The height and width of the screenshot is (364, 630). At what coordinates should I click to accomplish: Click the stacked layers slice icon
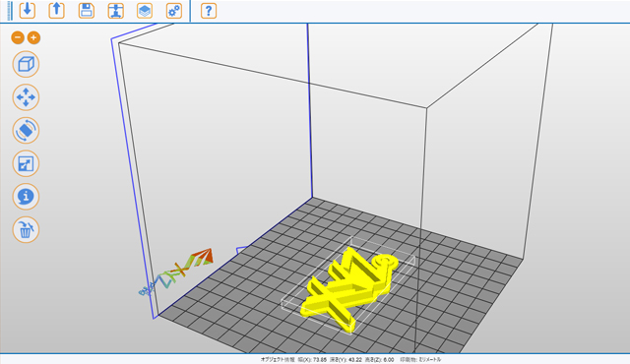coord(145,11)
